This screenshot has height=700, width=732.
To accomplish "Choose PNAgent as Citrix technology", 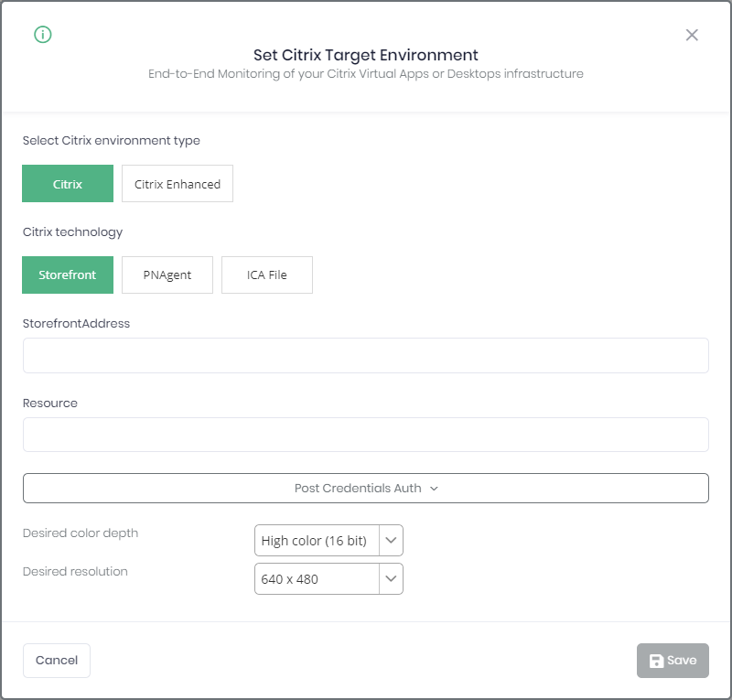I will click(167, 275).
